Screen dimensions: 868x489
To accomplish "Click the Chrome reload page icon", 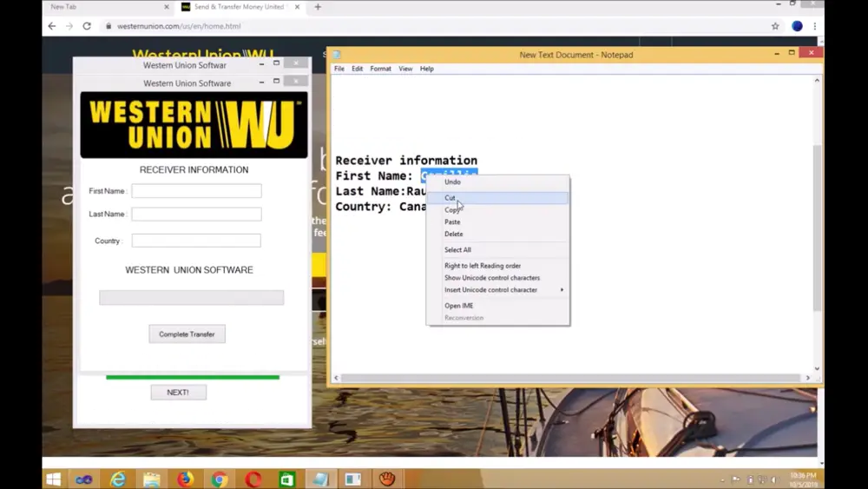I will pos(87,26).
